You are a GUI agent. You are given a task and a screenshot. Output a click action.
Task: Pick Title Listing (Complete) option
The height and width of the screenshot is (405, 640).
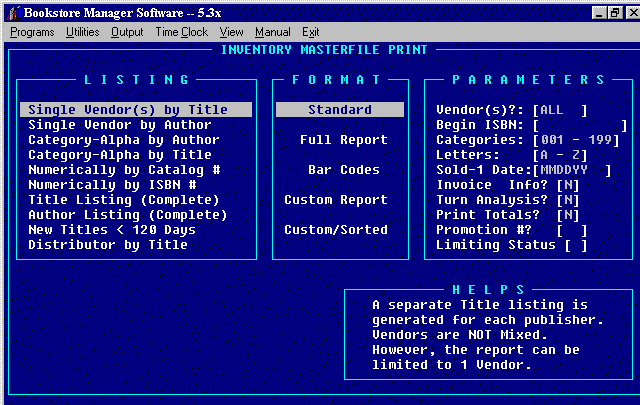click(124, 200)
